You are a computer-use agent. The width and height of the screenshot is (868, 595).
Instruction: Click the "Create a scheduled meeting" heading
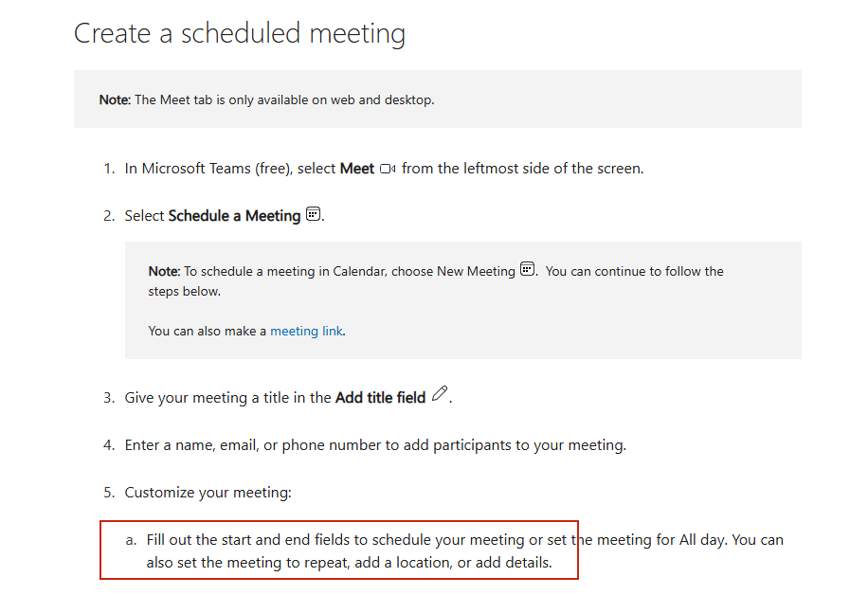[x=240, y=34]
